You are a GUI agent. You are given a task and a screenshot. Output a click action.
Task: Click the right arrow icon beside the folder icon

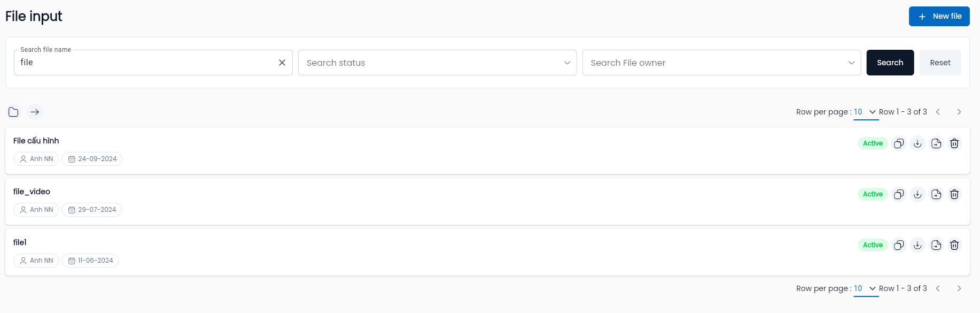tap(35, 112)
